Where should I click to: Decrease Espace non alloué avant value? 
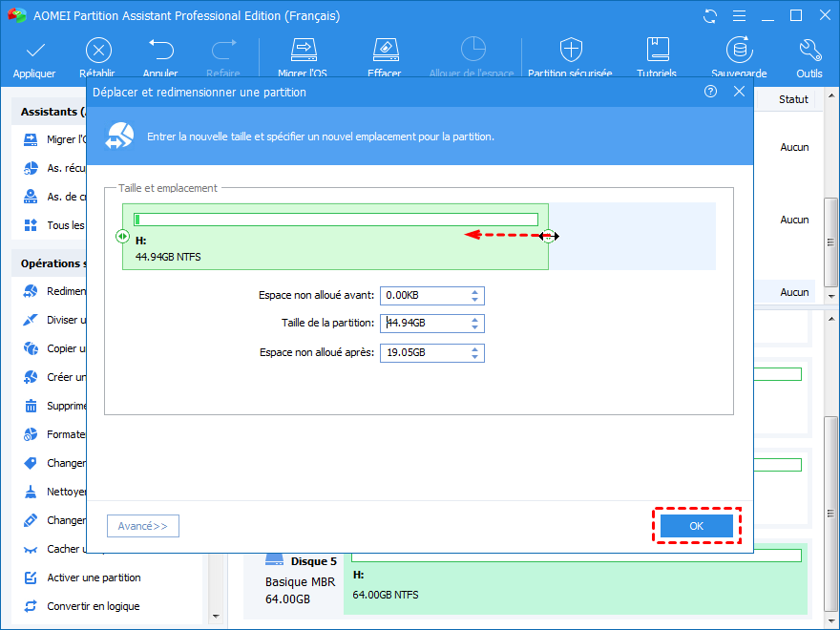pyautogui.click(x=474, y=299)
